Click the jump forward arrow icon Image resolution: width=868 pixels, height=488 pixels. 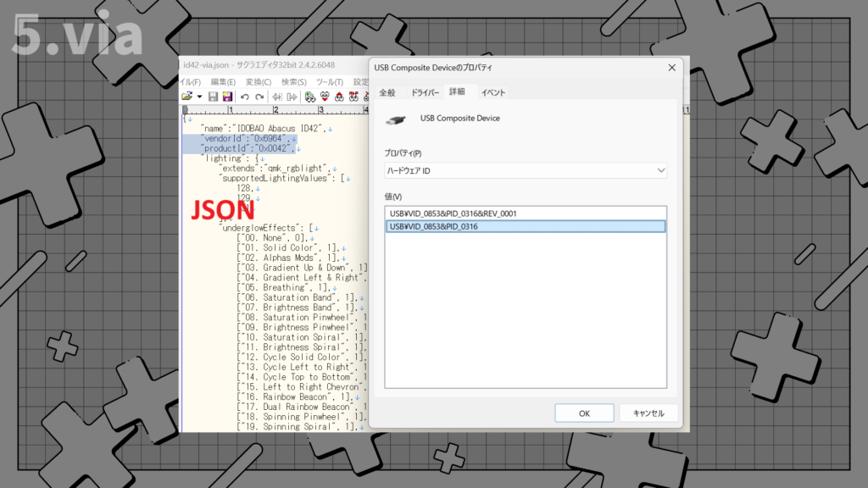(290, 97)
